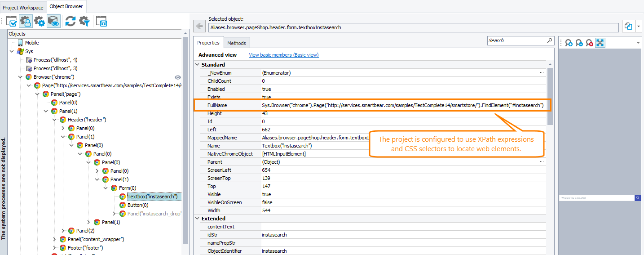Click the Refresh All toolbar icon
This screenshot has height=255, width=644.
(x=70, y=21)
